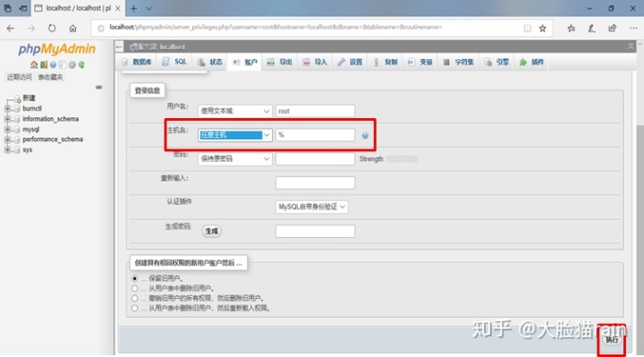Click the username field containing root
The height and width of the screenshot is (357, 644).
[x=315, y=111]
